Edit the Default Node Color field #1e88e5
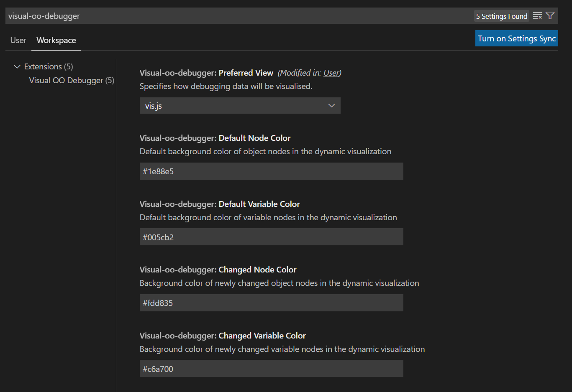 coord(272,171)
